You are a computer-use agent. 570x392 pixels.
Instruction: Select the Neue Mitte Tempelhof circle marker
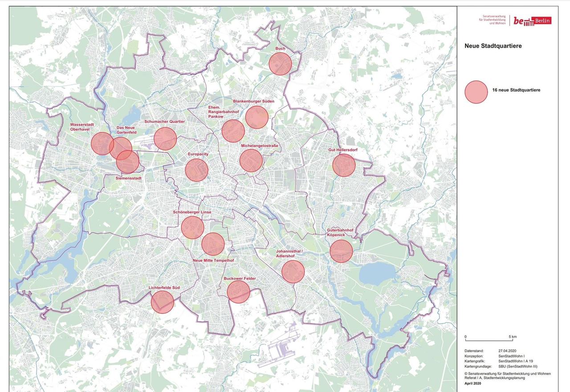pos(213,244)
